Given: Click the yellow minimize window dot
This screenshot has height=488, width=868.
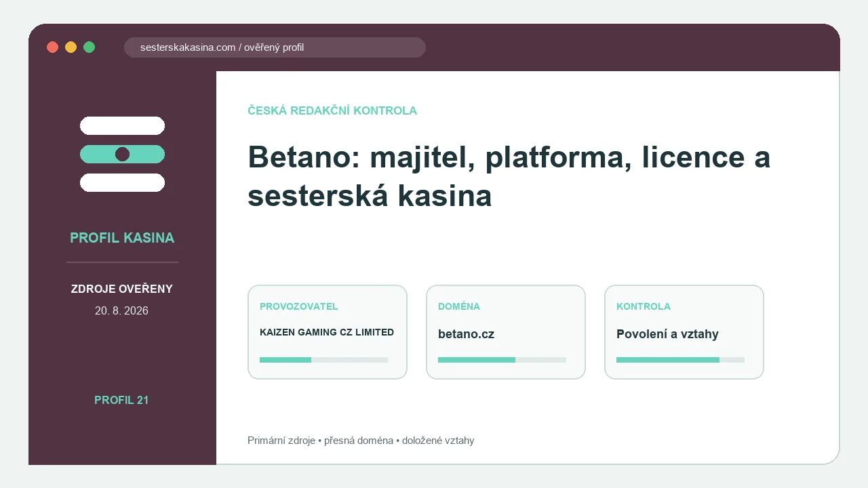Looking at the screenshot, I should coord(71,47).
